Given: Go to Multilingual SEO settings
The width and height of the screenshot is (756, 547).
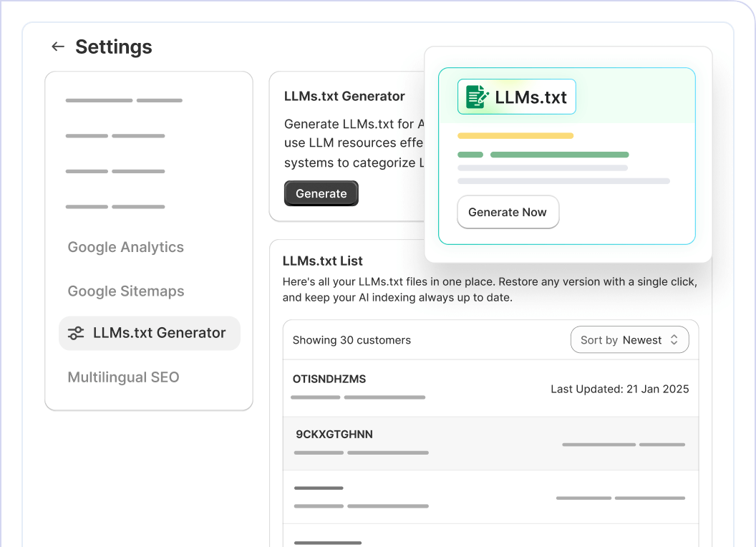Looking at the screenshot, I should point(123,377).
